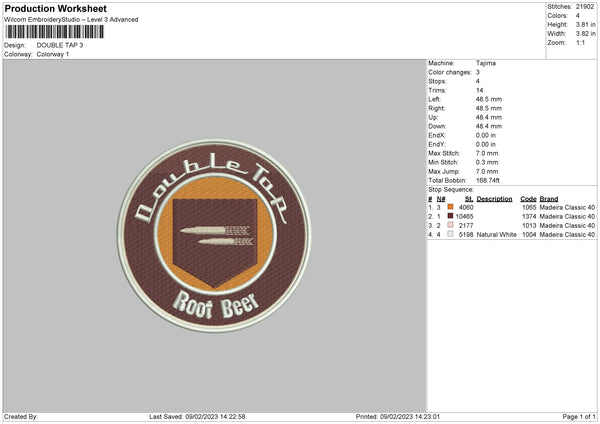Click the Double Tap Root Beer patch preview
Image resolution: width=600 pixels, height=424 pixels.
pyautogui.click(x=214, y=235)
